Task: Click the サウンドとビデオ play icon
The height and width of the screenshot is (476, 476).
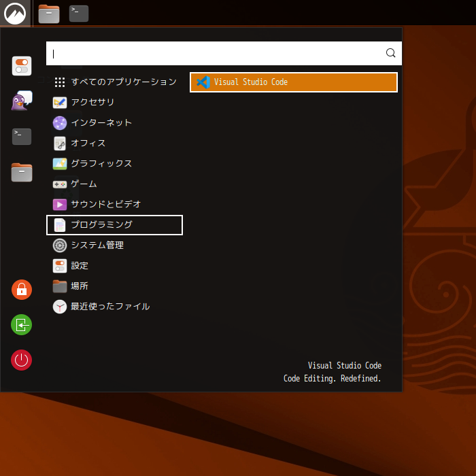Action: (x=60, y=205)
